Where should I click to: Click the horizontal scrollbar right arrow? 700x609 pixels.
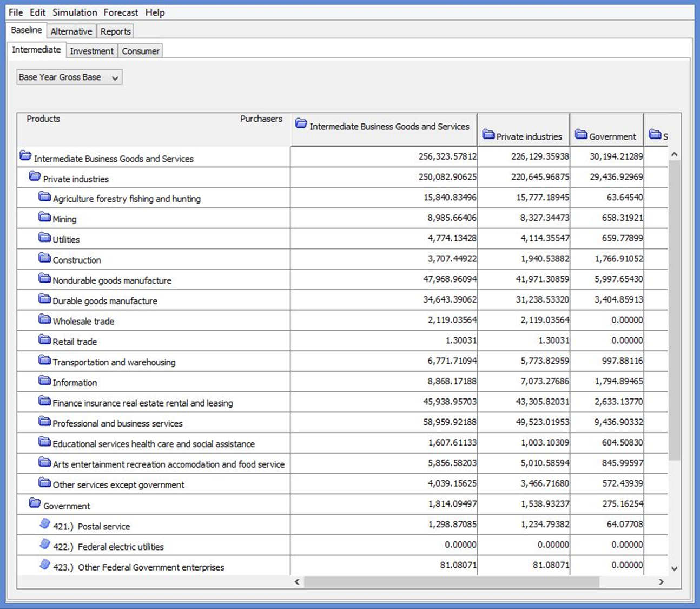pyautogui.click(x=661, y=582)
